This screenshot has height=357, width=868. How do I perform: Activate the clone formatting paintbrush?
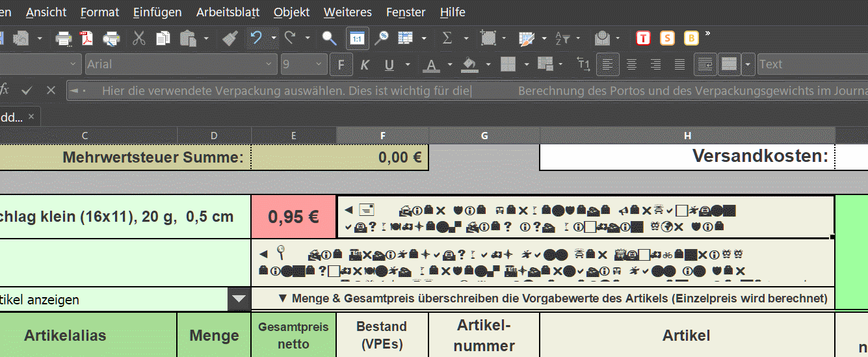click(230, 38)
